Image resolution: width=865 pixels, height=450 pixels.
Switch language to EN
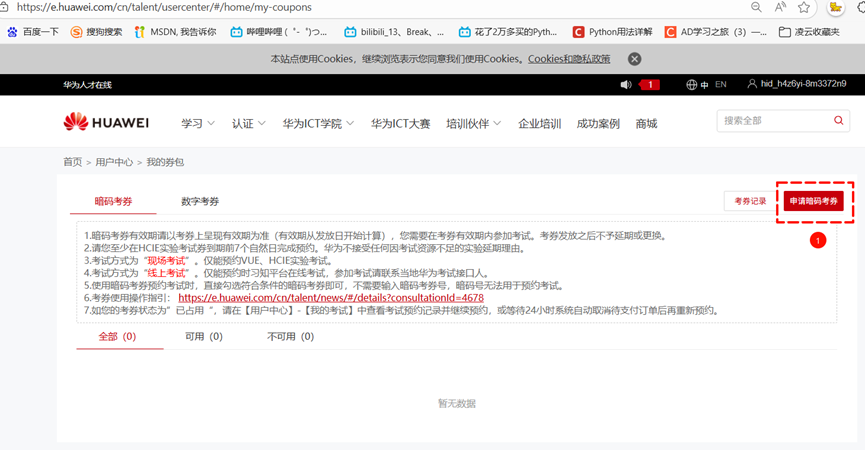pos(720,84)
